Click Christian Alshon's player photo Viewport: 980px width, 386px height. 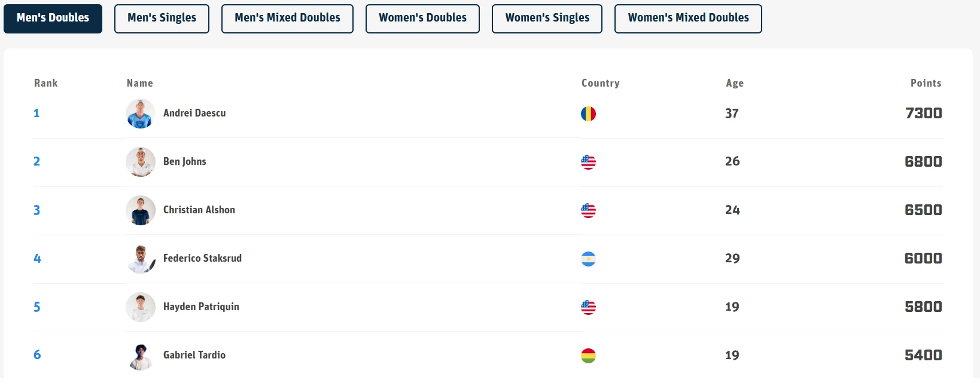pyautogui.click(x=141, y=210)
